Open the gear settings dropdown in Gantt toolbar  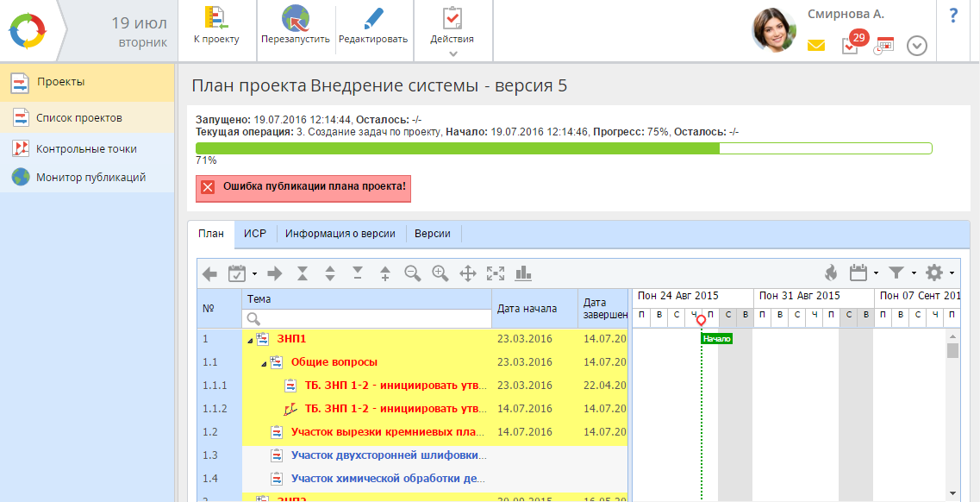939,273
